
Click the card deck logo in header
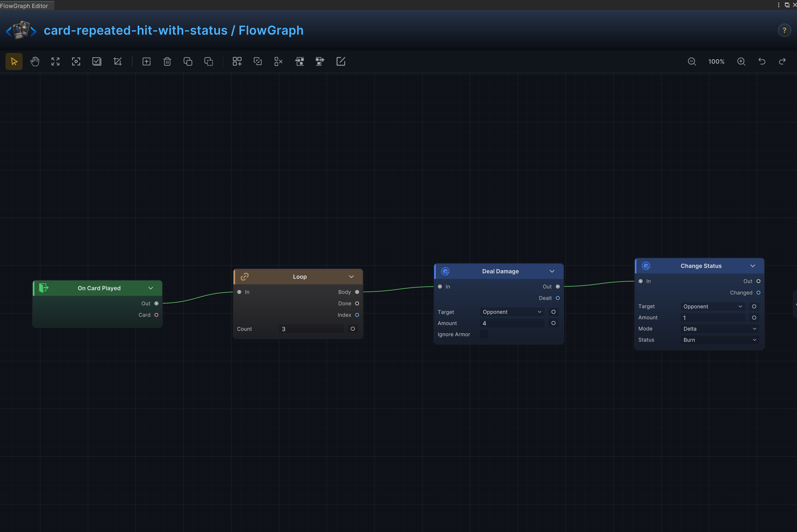click(x=21, y=30)
